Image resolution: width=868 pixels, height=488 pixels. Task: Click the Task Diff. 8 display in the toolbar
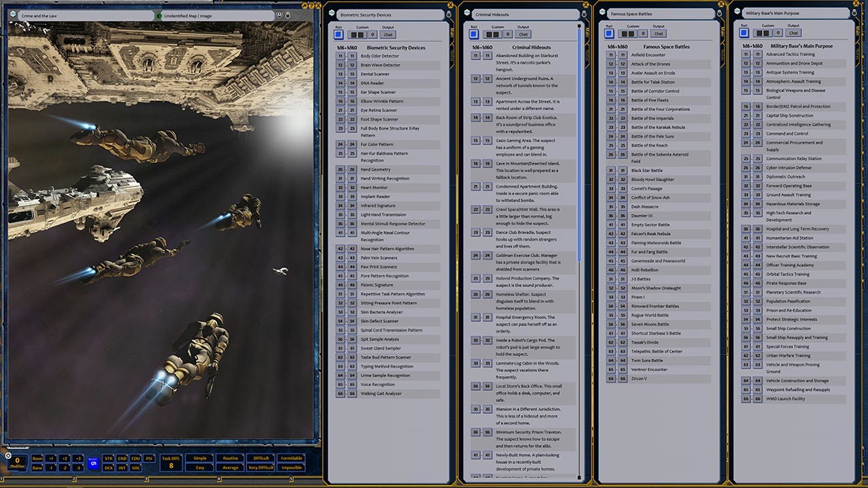(171, 463)
